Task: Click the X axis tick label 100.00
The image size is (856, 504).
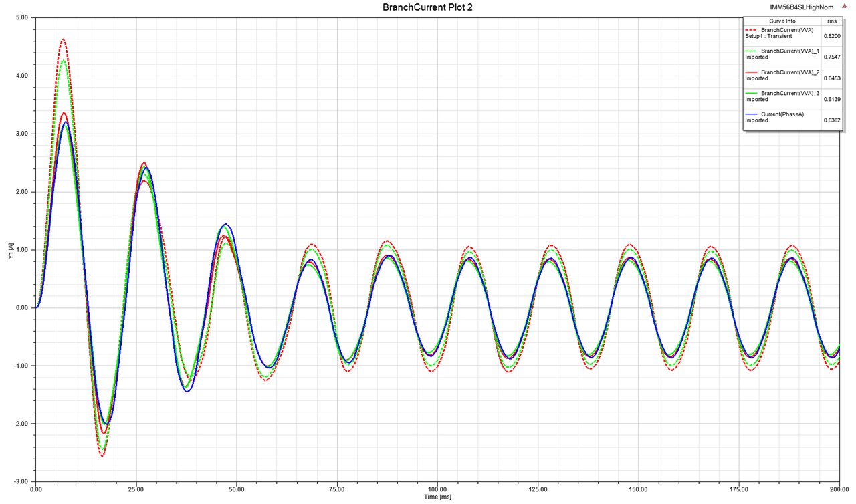Action: (x=437, y=489)
